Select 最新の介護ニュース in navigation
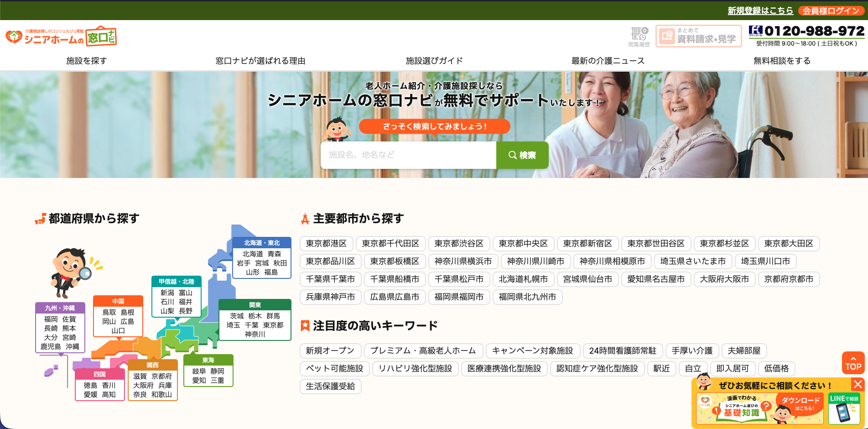The image size is (868, 429). pyautogui.click(x=608, y=61)
